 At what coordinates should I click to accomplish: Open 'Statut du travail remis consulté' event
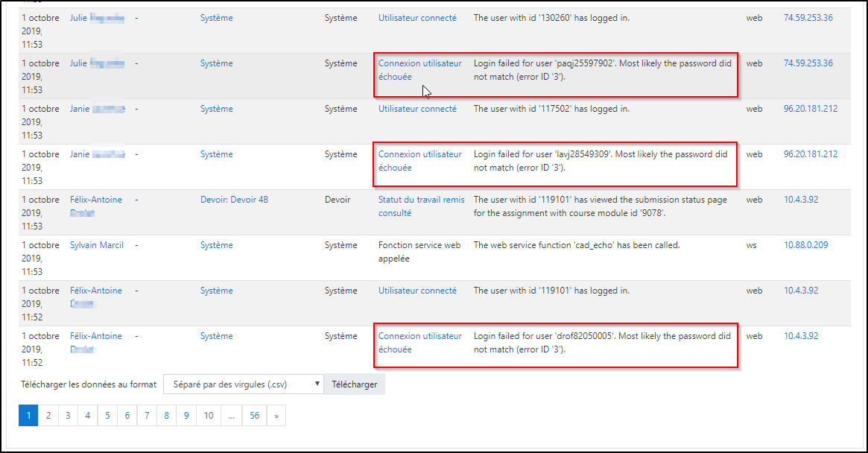[419, 206]
